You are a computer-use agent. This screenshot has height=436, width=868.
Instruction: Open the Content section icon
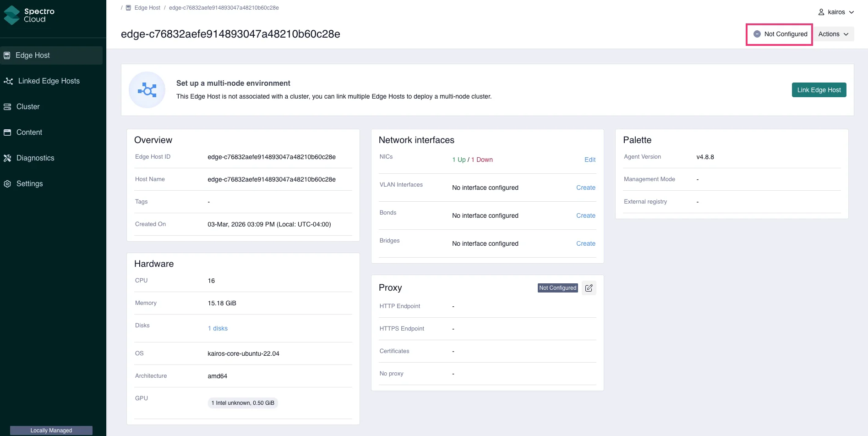pos(7,132)
